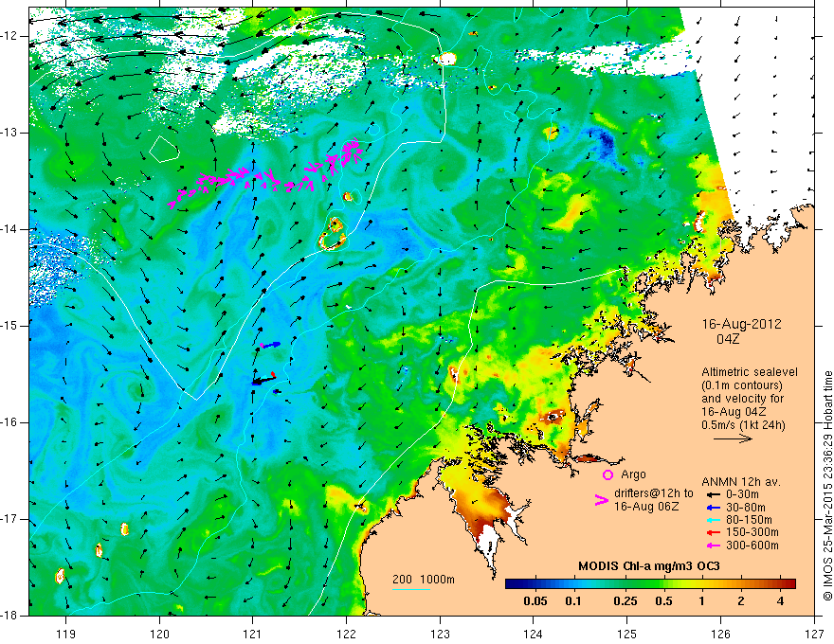Click the colorbar value '0.1'
The image size is (834, 644).
point(572,601)
